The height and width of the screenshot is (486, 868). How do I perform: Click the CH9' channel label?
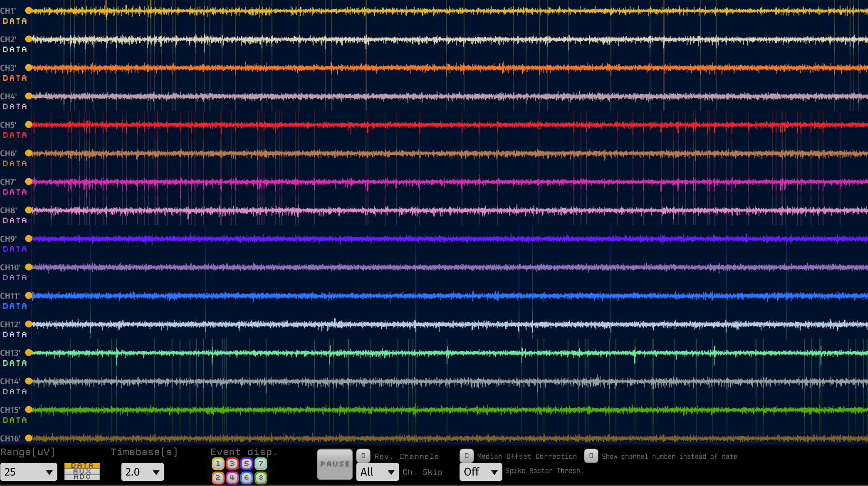8,239
